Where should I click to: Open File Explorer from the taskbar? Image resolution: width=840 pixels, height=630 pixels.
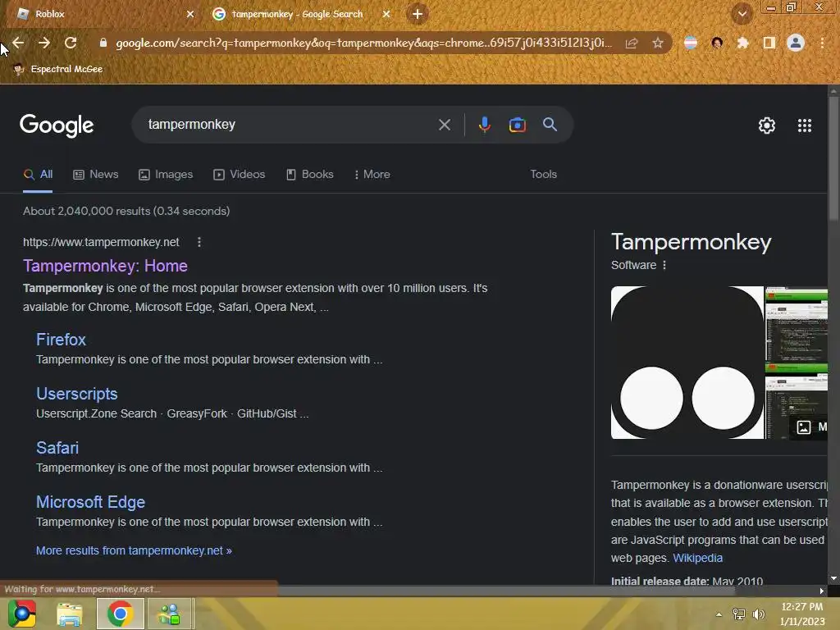pos(70,614)
